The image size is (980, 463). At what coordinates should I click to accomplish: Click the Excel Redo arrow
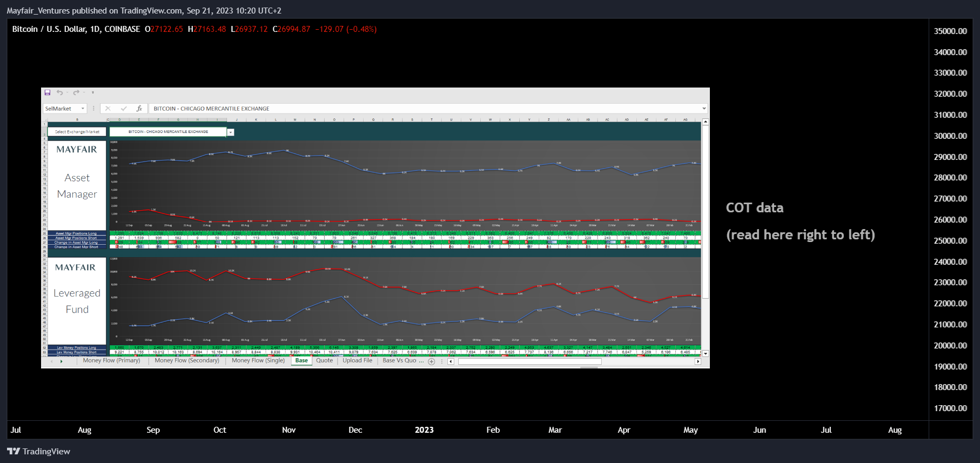click(76, 92)
